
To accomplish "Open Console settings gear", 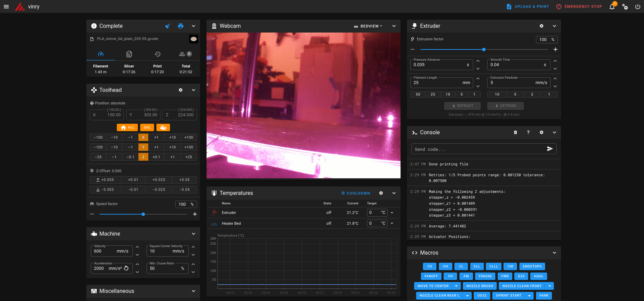I will tap(541, 133).
